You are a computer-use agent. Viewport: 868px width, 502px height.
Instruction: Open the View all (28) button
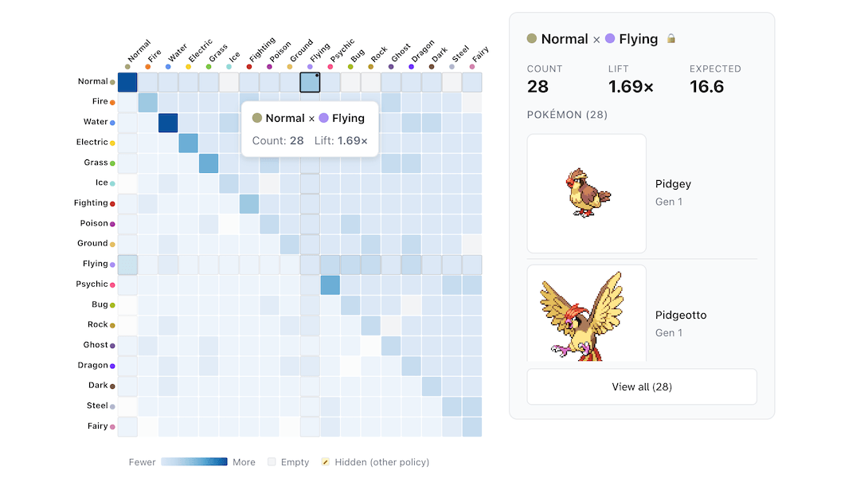(x=642, y=386)
